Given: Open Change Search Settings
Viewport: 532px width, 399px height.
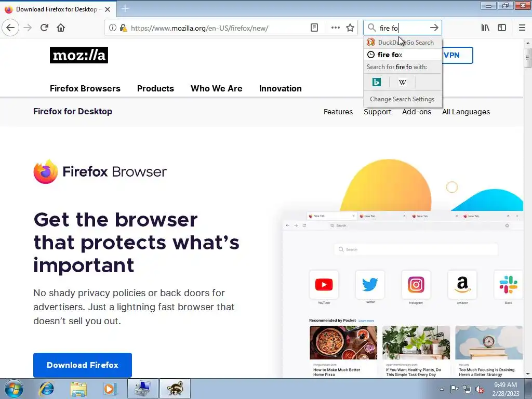Looking at the screenshot, I should coord(403,99).
